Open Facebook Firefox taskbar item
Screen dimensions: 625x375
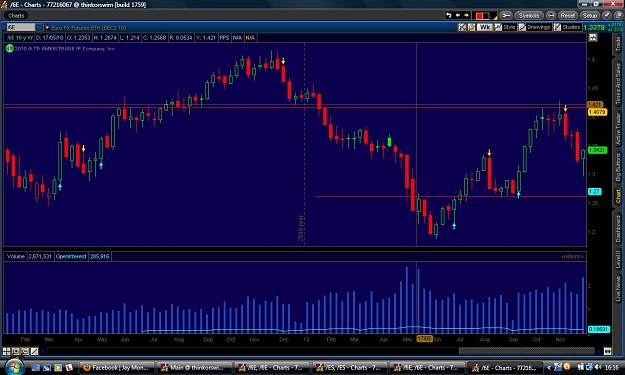coord(116,367)
